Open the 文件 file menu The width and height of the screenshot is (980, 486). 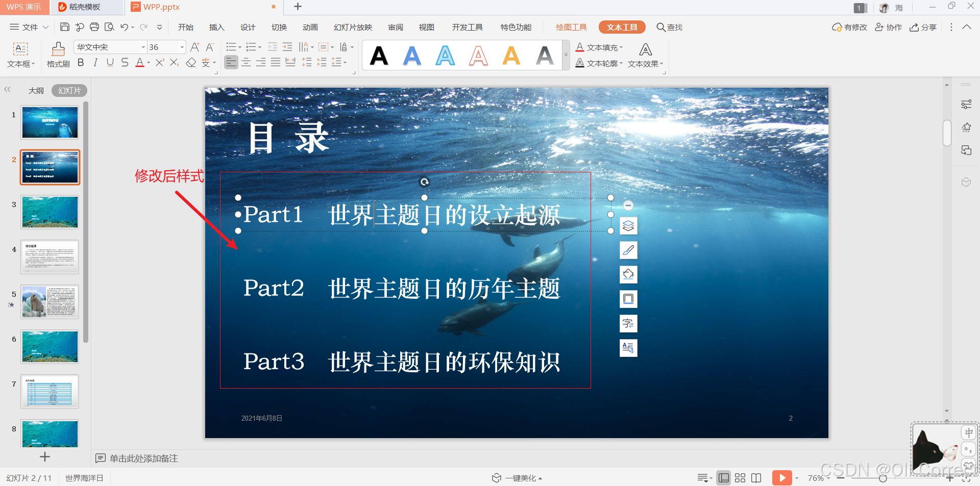29,27
